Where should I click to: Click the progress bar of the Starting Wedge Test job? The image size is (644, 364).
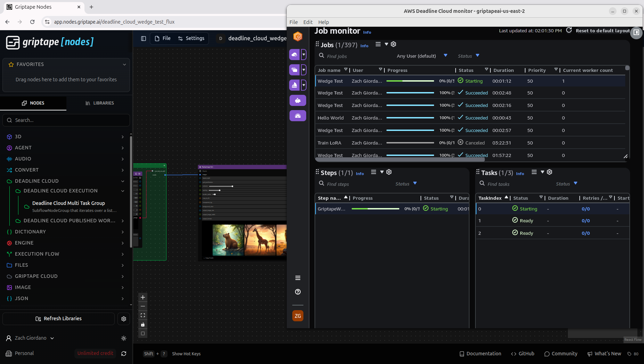[410, 81]
